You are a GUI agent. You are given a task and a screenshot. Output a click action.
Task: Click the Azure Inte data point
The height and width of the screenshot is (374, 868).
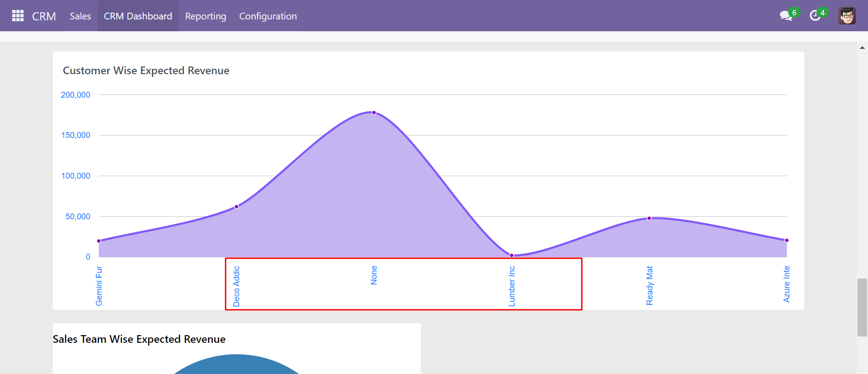787,240
